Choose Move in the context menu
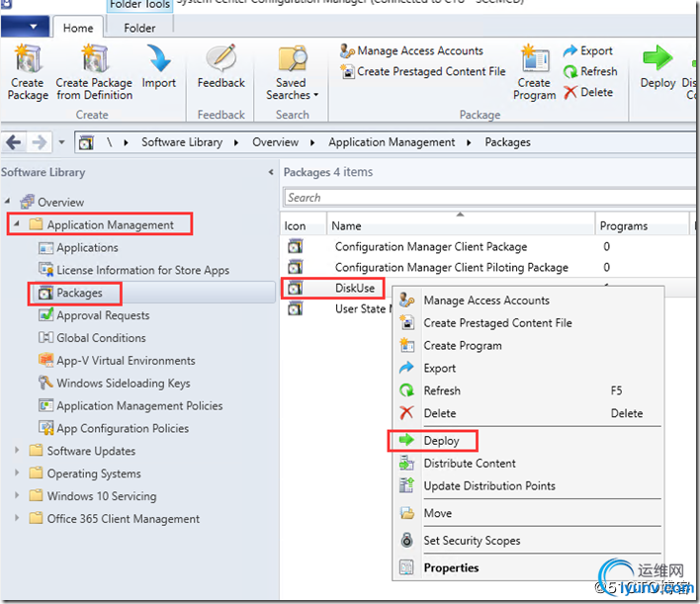Viewport: 700px width, 604px height. (528, 513)
